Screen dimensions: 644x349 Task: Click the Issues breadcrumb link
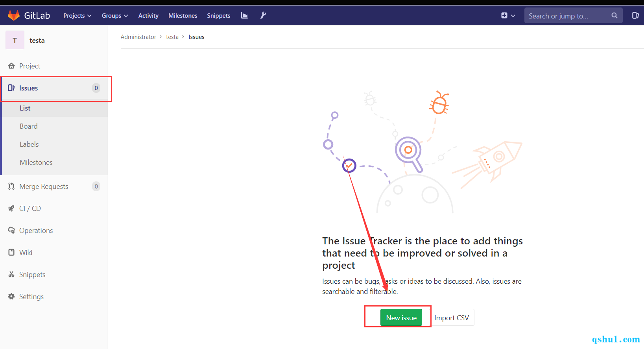[196, 37]
